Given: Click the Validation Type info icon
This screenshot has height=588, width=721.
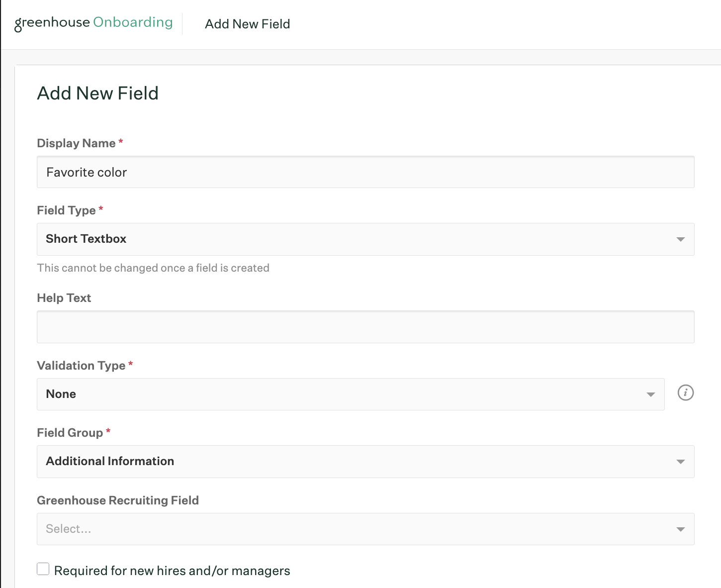Looking at the screenshot, I should pyautogui.click(x=685, y=393).
